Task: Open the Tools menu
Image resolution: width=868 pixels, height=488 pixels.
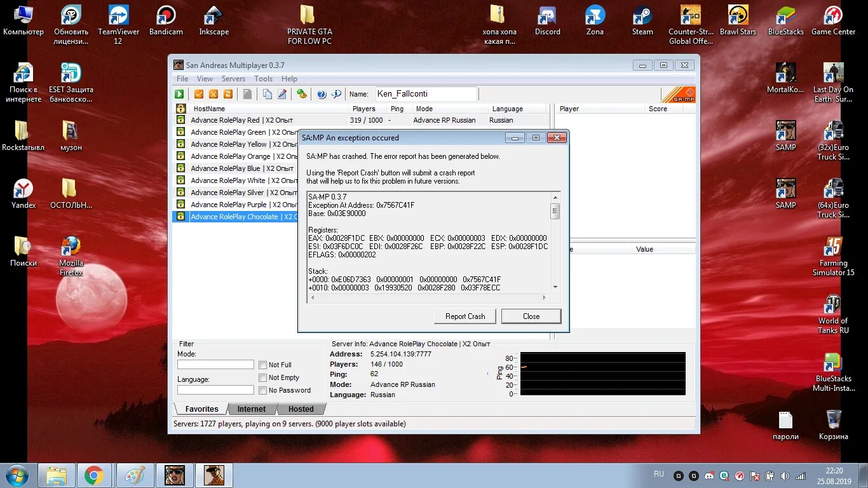Action: [263, 79]
